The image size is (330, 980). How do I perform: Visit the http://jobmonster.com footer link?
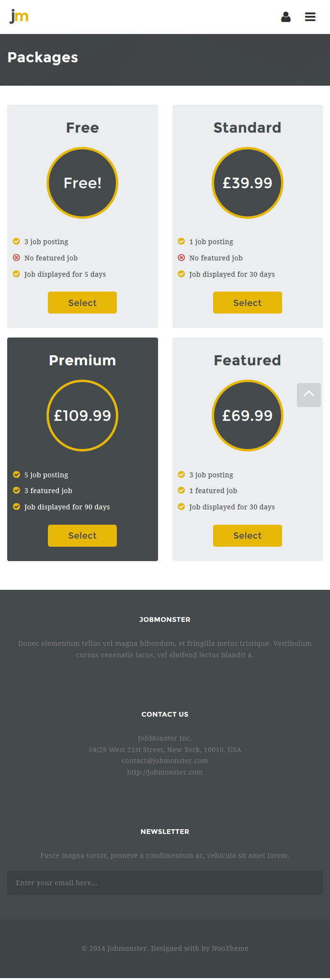(x=165, y=772)
